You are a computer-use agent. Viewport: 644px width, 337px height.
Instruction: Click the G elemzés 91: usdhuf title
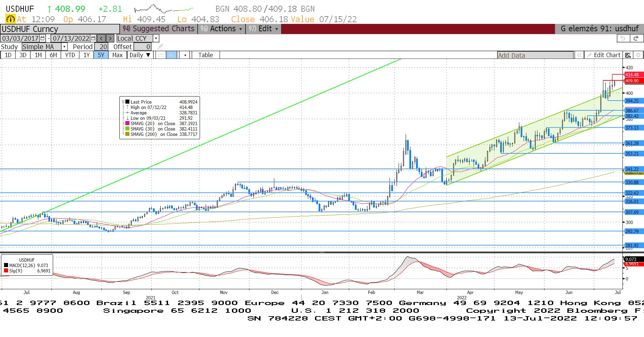coord(599,29)
